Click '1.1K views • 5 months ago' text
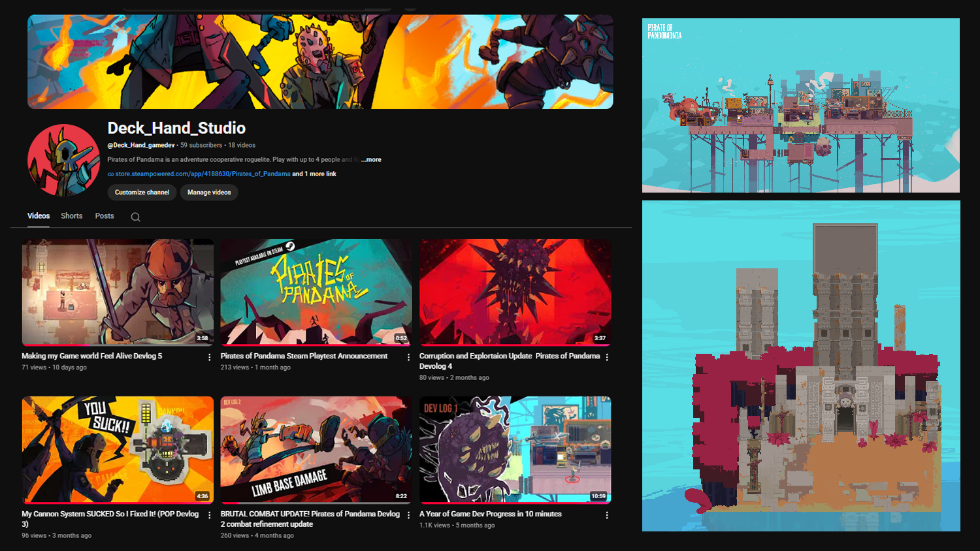Screen dimensions: 980x551 pyautogui.click(x=457, y=526)
